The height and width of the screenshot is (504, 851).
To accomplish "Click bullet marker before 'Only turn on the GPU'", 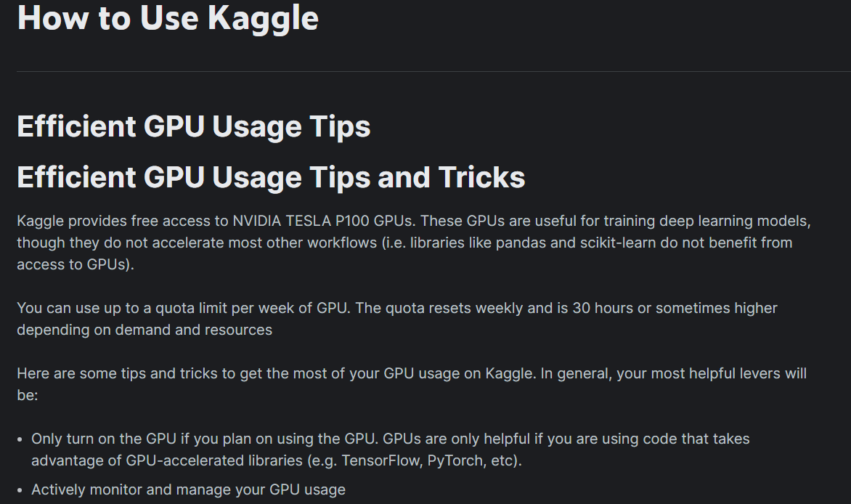I will (20, 439).
